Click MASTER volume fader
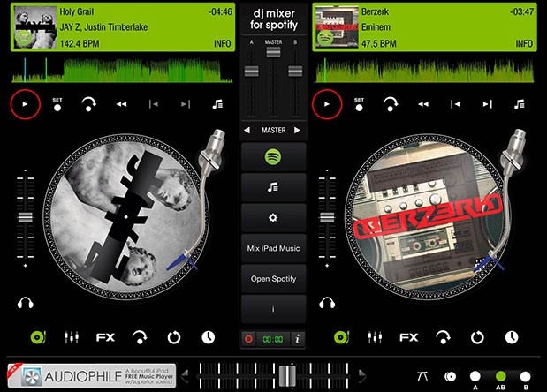Viewport: 547px width, 392px height. coord(274,52)
